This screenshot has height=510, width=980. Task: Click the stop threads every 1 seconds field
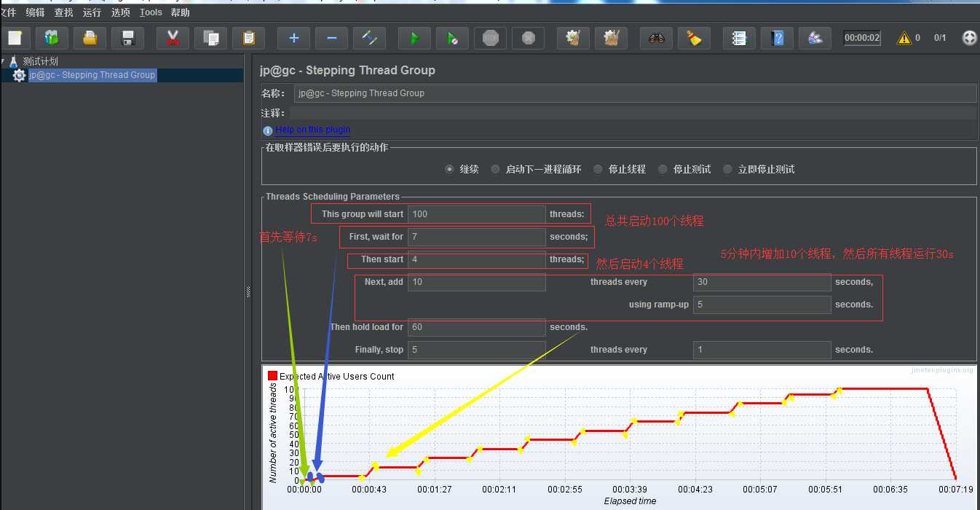[x=762, y=350]
